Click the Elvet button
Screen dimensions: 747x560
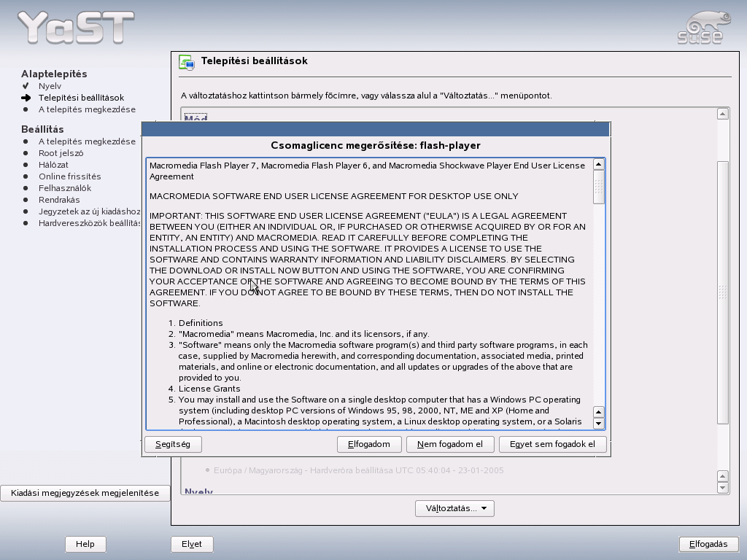click(192, 544)
